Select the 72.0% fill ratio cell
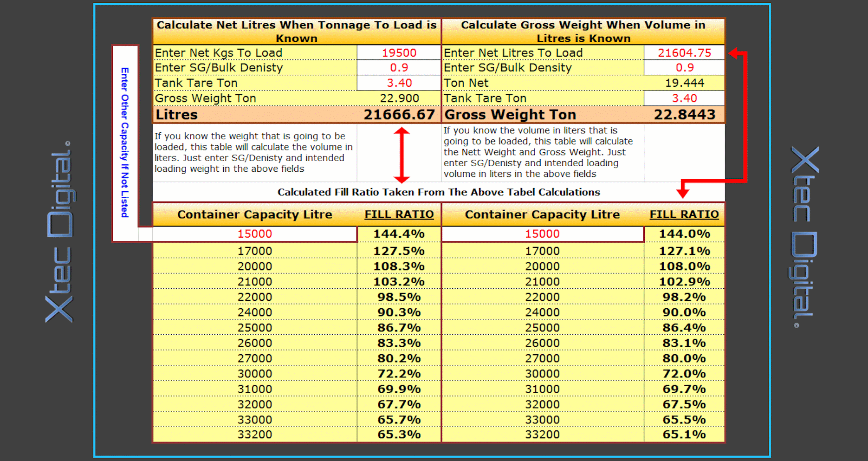Screen dimensions: 868x461 (685, 374)
